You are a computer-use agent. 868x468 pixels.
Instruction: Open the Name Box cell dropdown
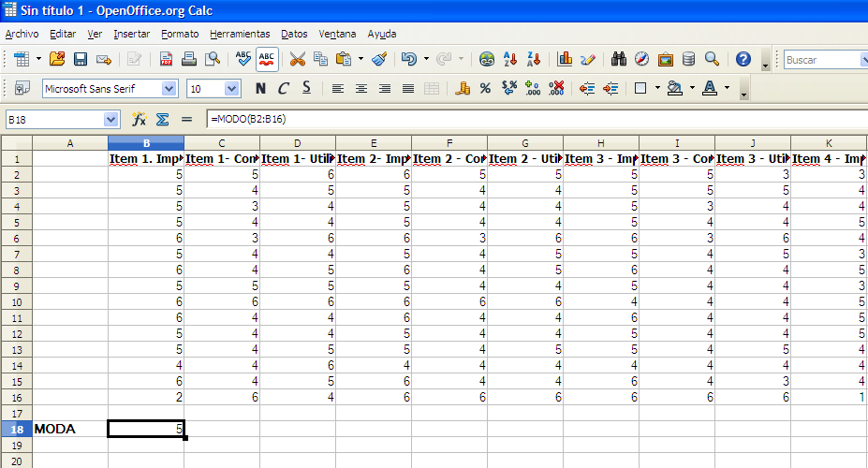point(111,120)
